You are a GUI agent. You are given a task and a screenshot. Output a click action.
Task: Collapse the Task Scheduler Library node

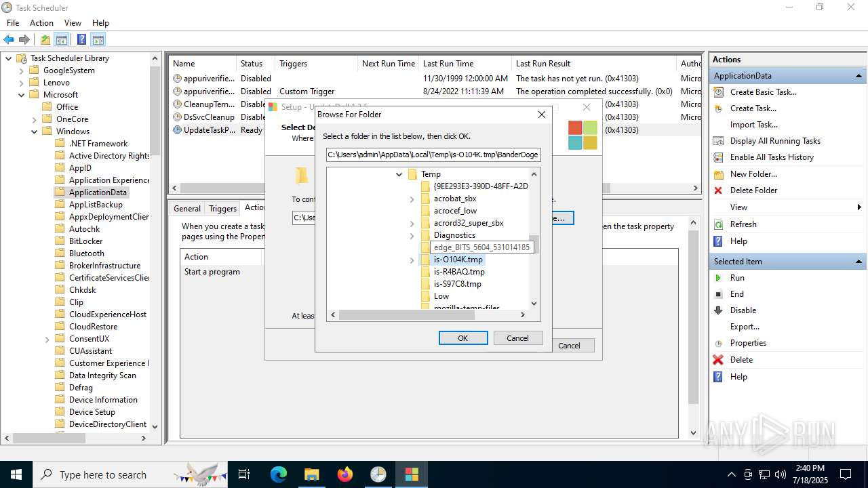(9, 58)
